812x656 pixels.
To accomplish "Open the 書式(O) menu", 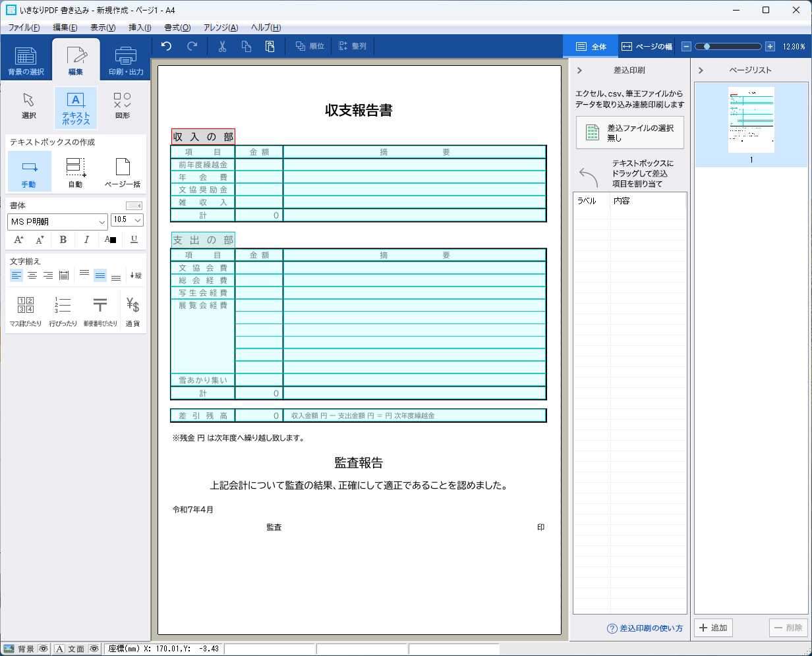I will point(177,28).
